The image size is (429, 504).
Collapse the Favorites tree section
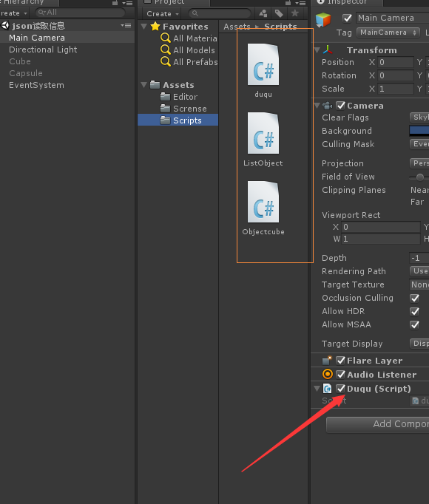[143, 27]
